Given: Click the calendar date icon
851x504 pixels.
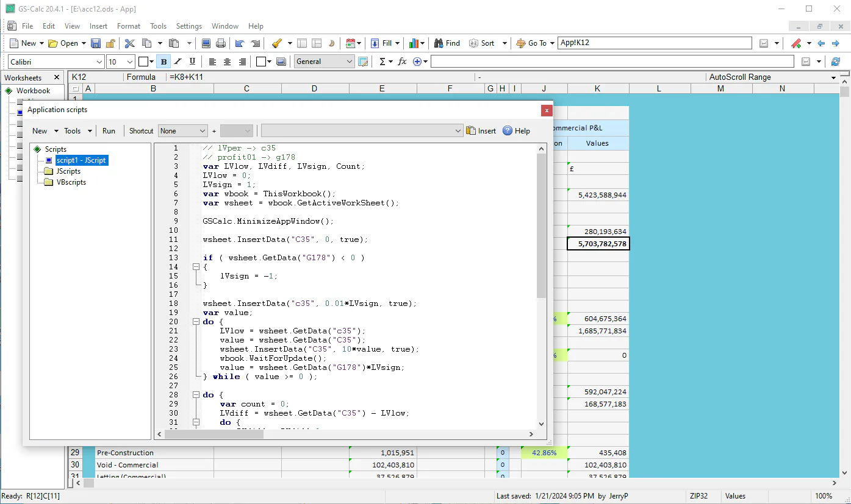Looking at the screenshot, I should coord(350,43).
